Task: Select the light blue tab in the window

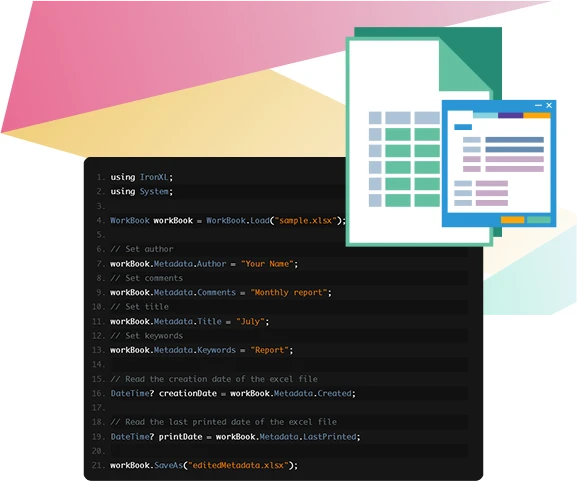Action: coord(485,115)
